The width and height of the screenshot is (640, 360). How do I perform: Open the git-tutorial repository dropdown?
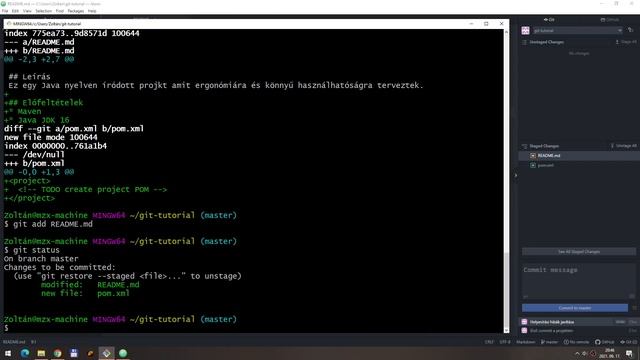point(577,31)
